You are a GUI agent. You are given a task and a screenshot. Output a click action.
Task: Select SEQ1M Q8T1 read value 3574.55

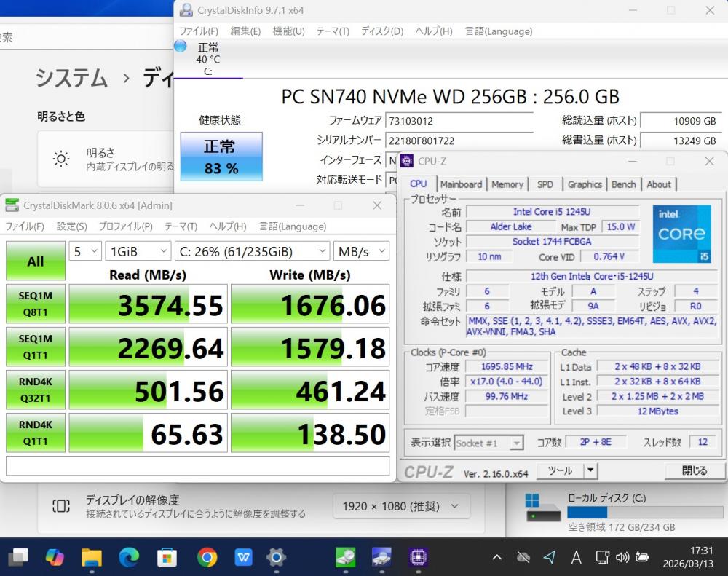[149, 304]
